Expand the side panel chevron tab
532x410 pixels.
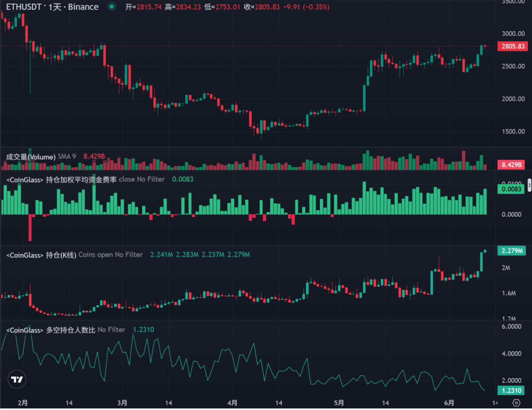[x=529, y=186]
